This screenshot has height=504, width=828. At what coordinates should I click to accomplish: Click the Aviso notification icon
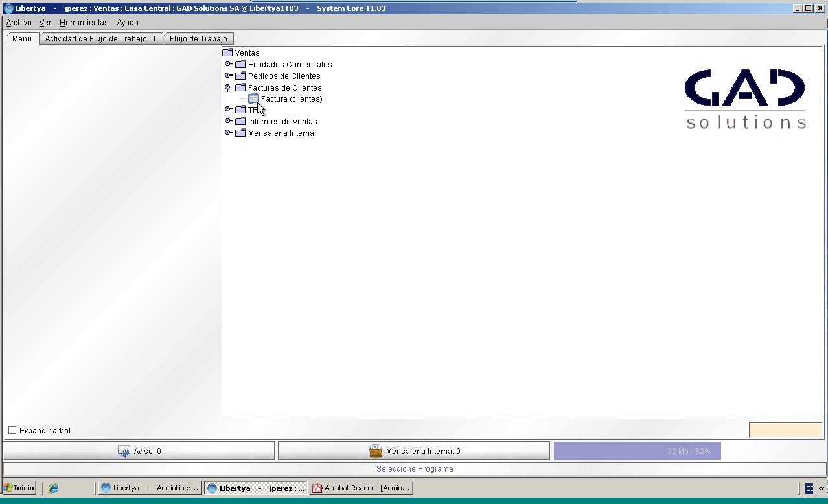tap(124, 452)
